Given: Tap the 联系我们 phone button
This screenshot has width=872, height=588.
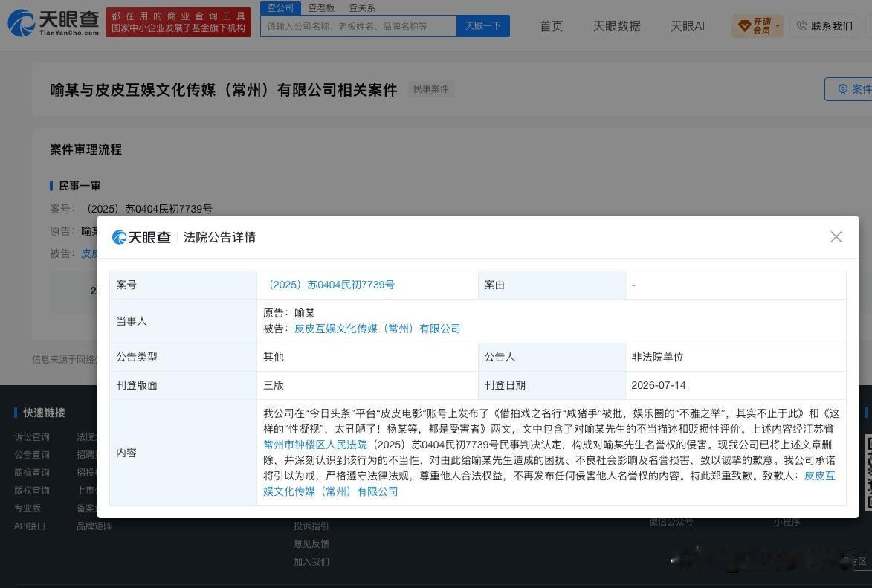Looking at the screenshot, I should [x=824, y=26].
